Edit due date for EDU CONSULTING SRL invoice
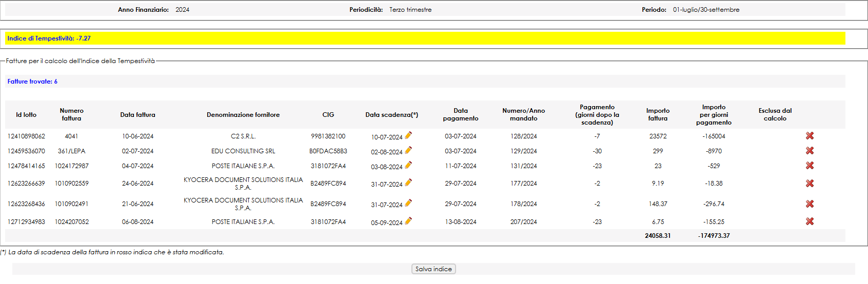868x284 pixels. pyautogui.click(x=408, y=150)
